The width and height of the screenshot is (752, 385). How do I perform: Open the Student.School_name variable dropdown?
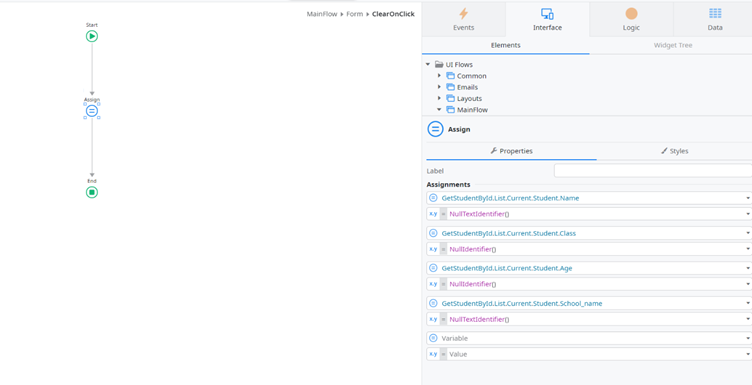(748, 303)
